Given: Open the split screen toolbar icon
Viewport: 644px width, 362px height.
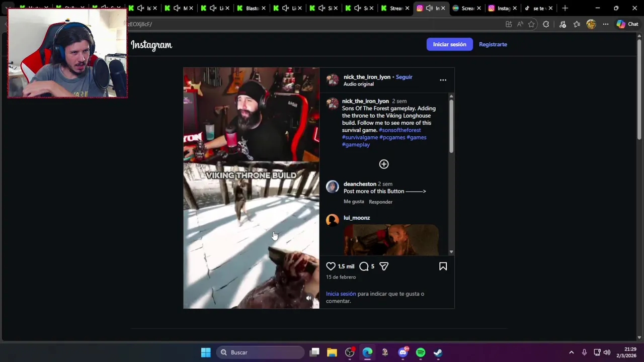Looking at the screenshot, I should [x=509, y=24].
